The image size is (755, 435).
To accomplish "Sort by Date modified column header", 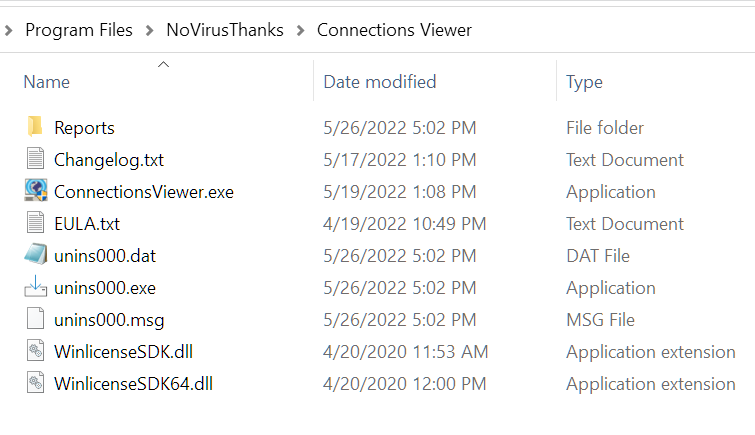I will pyautogui.click(x=379, y=81).
